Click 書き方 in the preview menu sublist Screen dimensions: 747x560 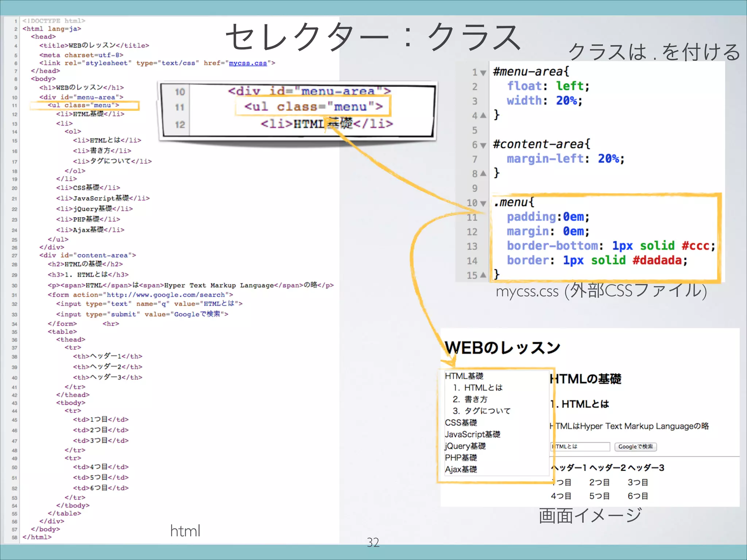[x=476, y=399]
